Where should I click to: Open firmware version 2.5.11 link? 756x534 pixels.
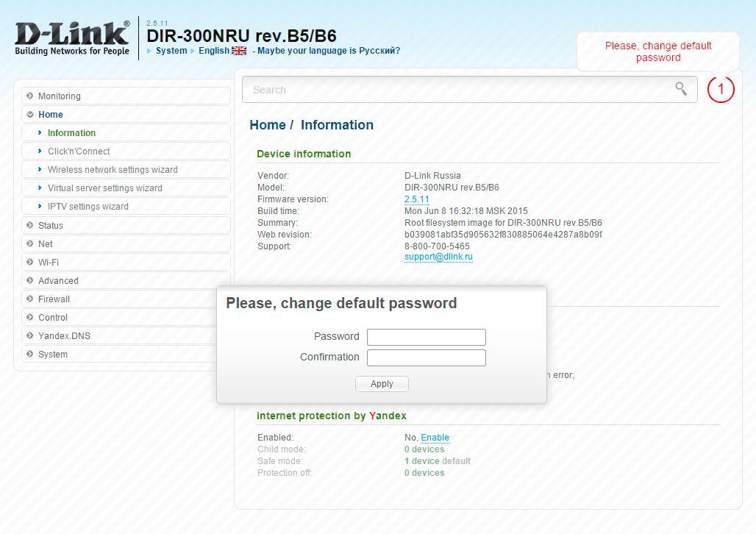(x=416, y=199)
